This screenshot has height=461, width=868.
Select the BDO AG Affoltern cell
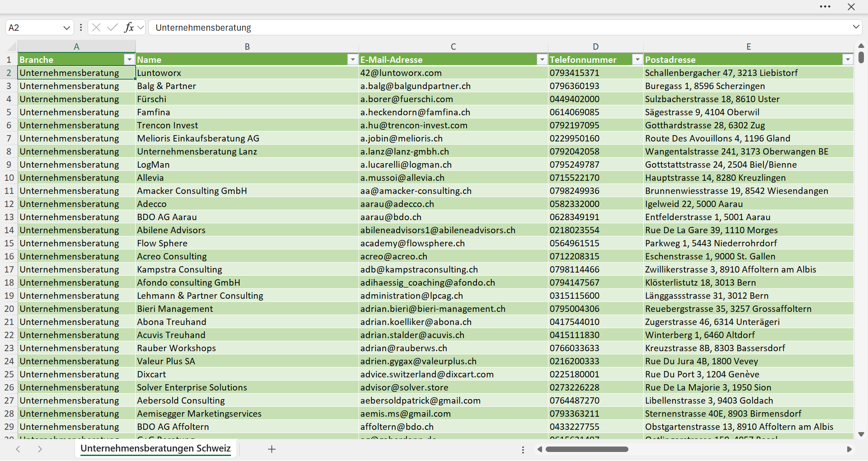click(x=247, y=427)
